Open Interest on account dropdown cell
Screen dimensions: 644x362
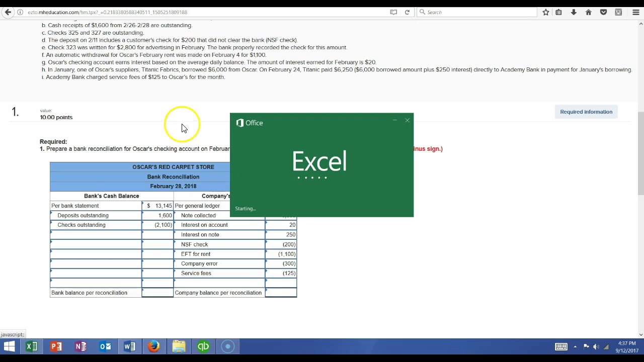[219, 225]
